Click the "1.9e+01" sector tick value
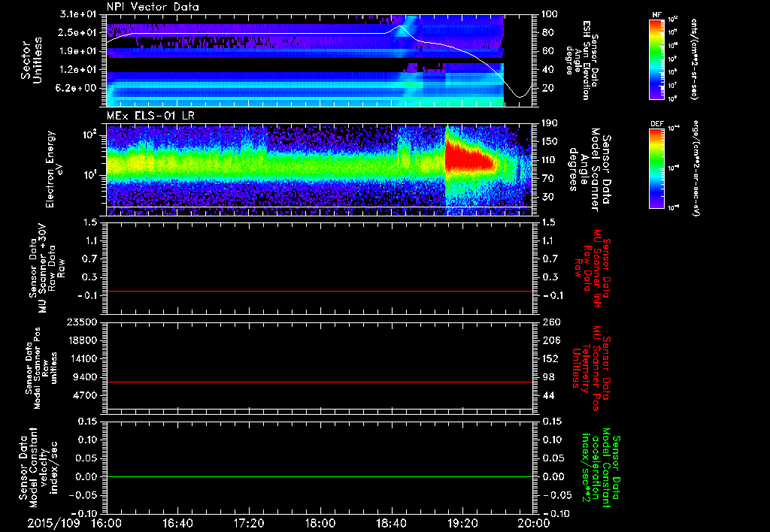 click(x=80, y=51)
